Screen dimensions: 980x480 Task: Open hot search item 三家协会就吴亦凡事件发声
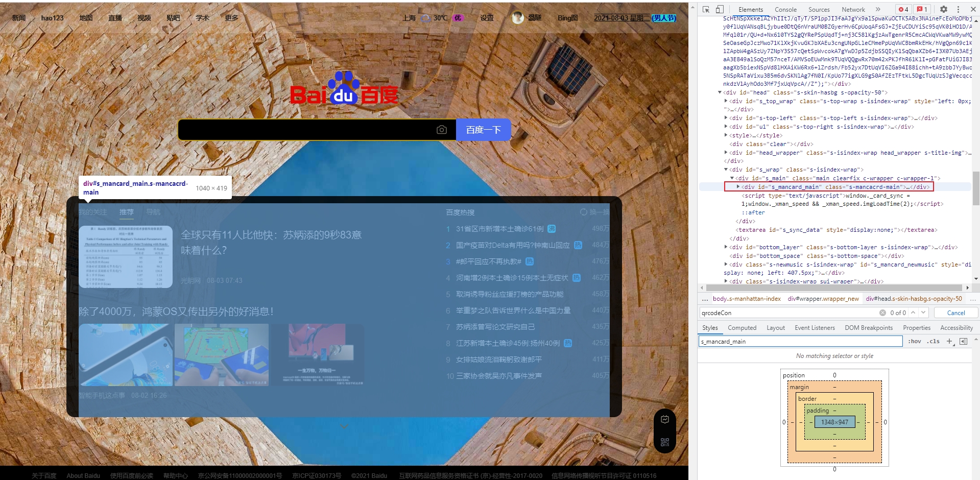click(499, 376)
